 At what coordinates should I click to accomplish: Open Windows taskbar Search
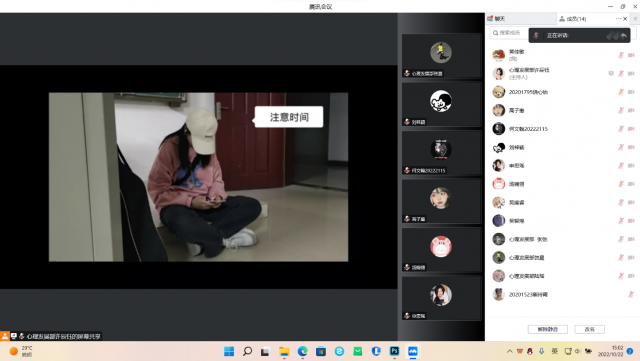pos(247,351)
